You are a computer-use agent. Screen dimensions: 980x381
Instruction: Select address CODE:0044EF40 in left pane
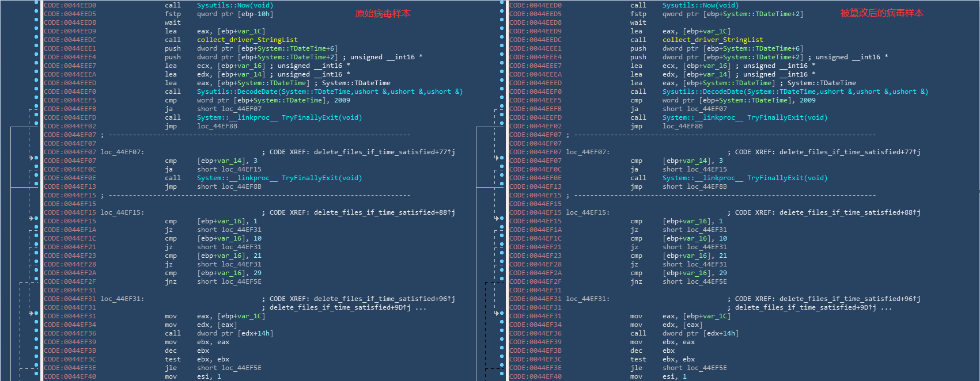coord(70,376)
